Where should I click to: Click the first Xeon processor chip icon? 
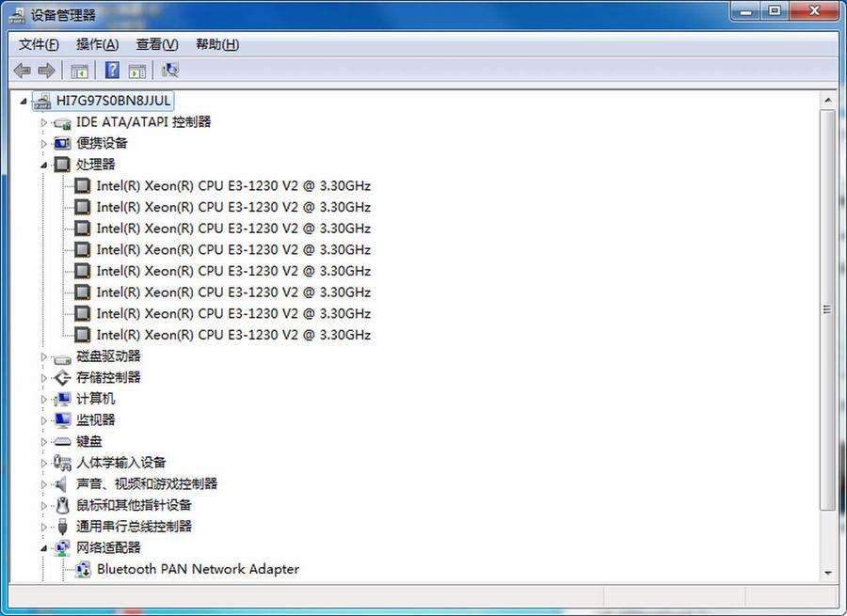[x=83, y=185]
